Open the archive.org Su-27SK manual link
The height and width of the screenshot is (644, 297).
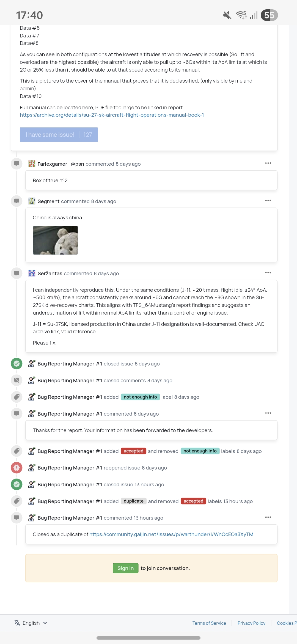(112, 115)
